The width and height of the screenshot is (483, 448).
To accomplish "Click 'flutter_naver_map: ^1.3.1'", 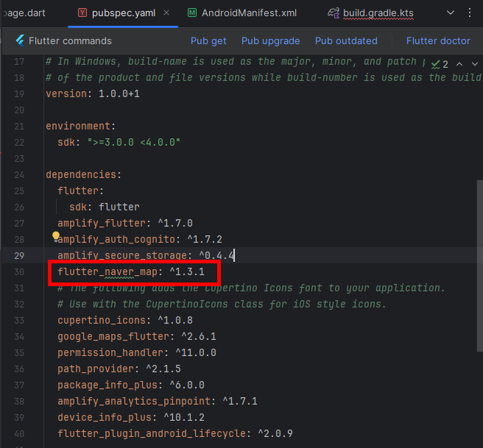I will click(131, 272).
